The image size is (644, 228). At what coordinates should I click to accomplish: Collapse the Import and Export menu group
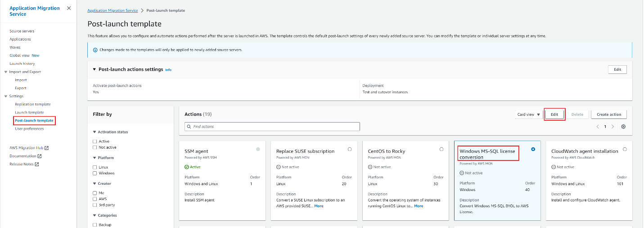point(5,72)
